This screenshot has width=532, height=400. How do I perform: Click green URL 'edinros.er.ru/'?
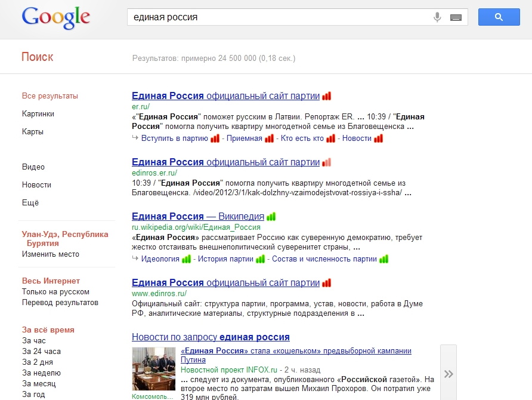(154, 173)
